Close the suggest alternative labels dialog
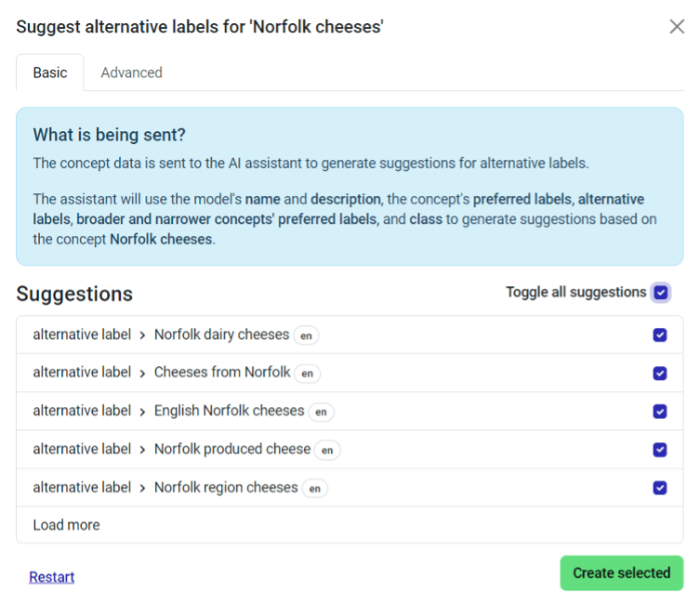The width and height of the screenshot is (700, 616). pos(677,26)
